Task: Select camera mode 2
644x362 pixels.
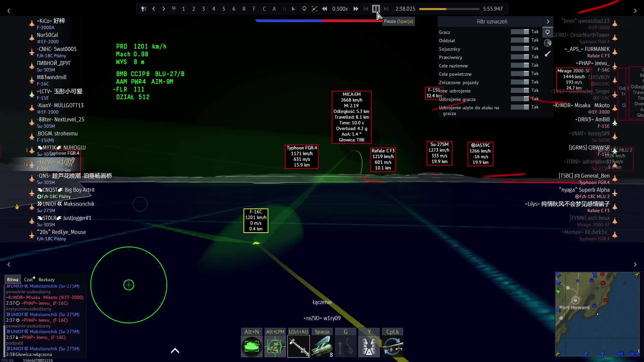Action: 194,9
